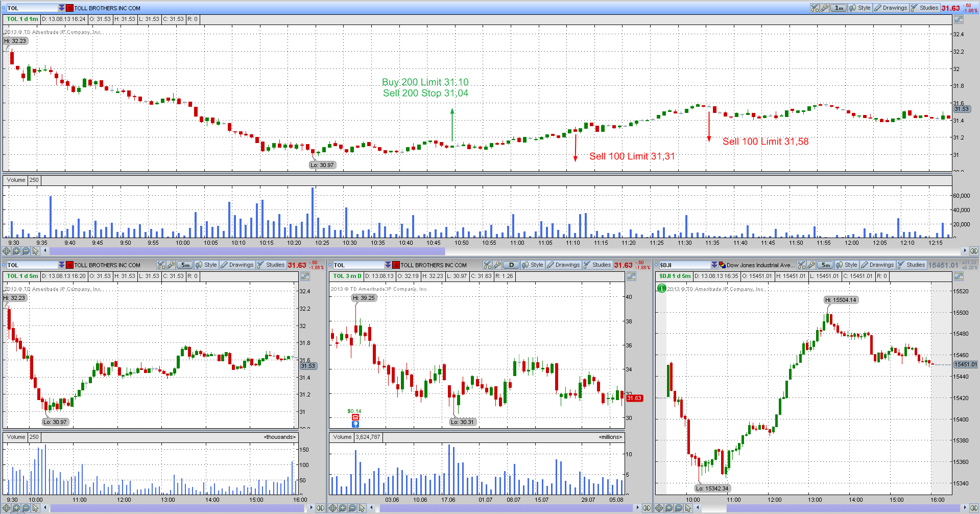
Task: Click the $DJI symbol field
Action: pyautogui.click(x=685, y=265)
